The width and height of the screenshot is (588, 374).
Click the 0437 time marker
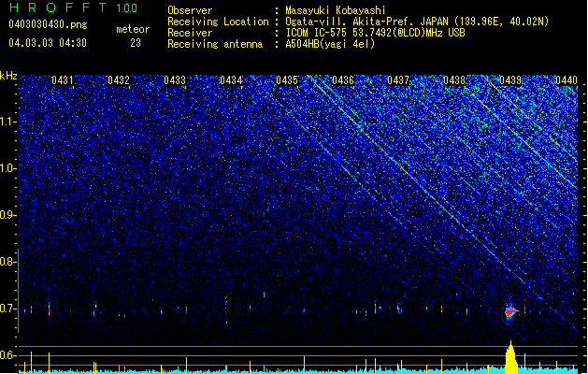click(x=398, y=80)
